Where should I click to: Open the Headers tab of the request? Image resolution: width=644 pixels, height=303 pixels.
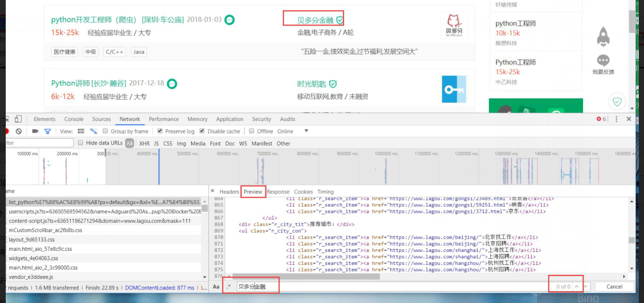click(x=229, y=191)
